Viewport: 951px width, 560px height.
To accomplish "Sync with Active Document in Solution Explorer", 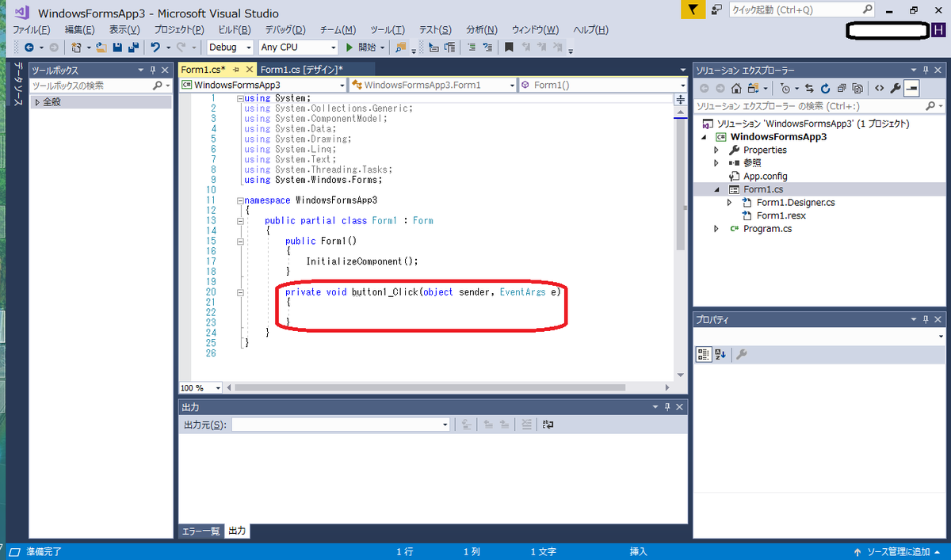I will 809,88.
